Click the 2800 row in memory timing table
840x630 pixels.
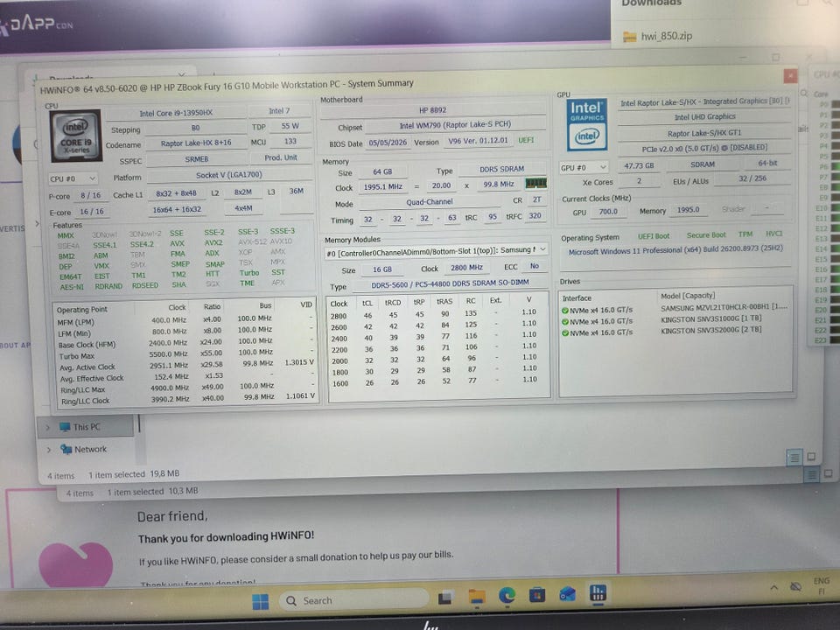(437, 313)
